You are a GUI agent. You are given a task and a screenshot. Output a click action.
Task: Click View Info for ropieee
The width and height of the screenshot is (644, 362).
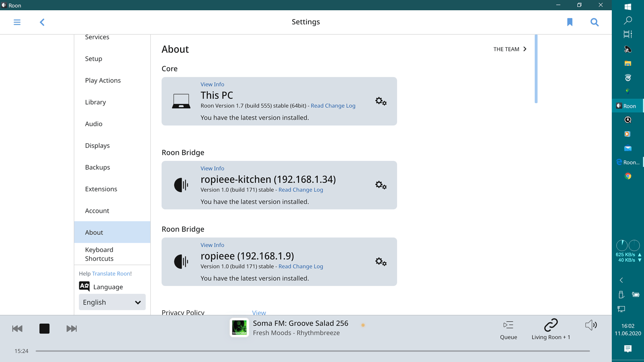212,244
